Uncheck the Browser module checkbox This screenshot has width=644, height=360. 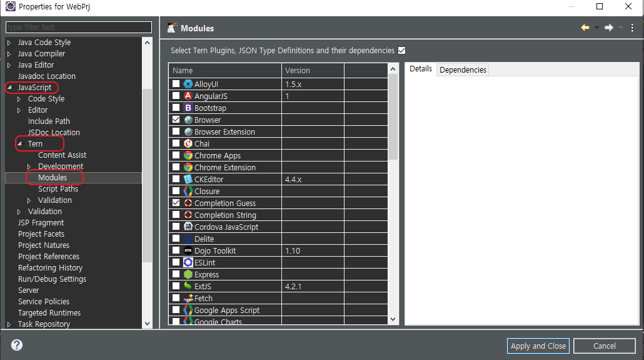click(x=176, y=120)
